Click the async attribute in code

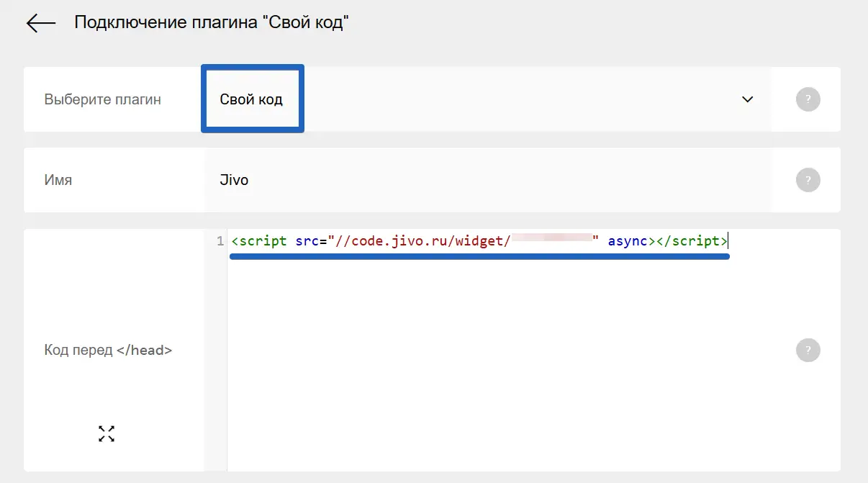click(628, 241)
